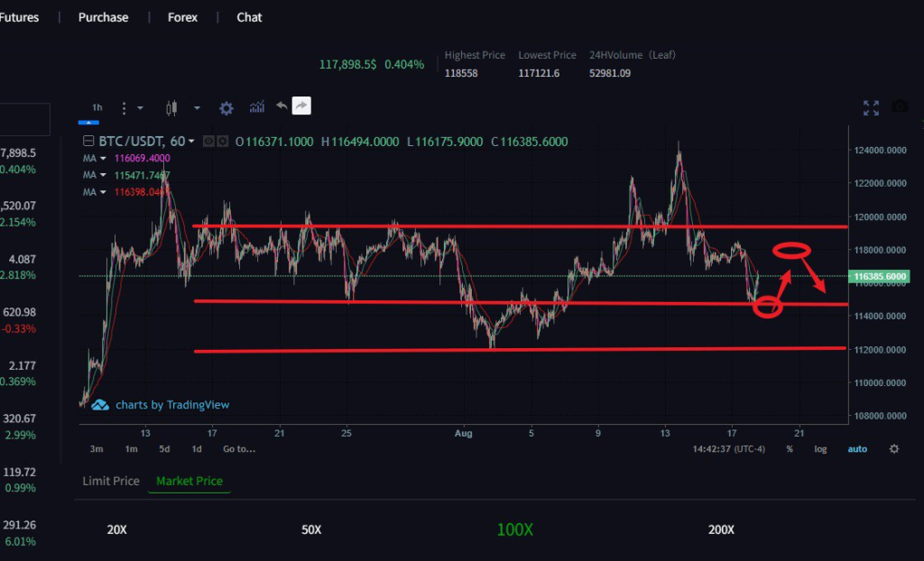This screenshot has width=924, height=561.
Task: Collapse the BTC/USDT legend box
Action: pyautogui.click(x=88, y=142)
